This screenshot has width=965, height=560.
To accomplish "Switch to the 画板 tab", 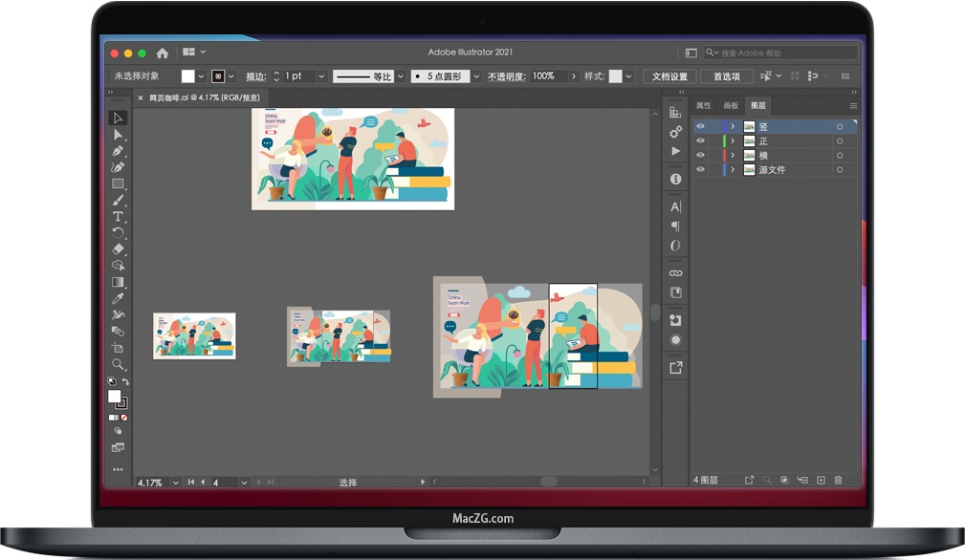I will [730, 106].
